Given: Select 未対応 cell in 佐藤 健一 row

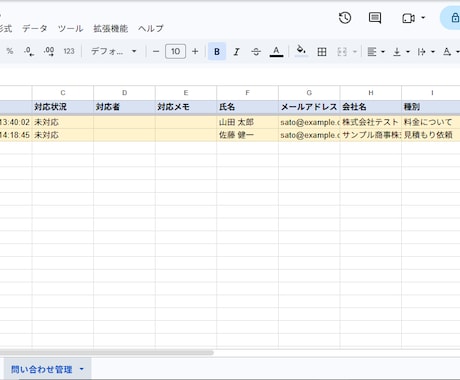Looking at the screenshot, I should click(x=63, y=135).
